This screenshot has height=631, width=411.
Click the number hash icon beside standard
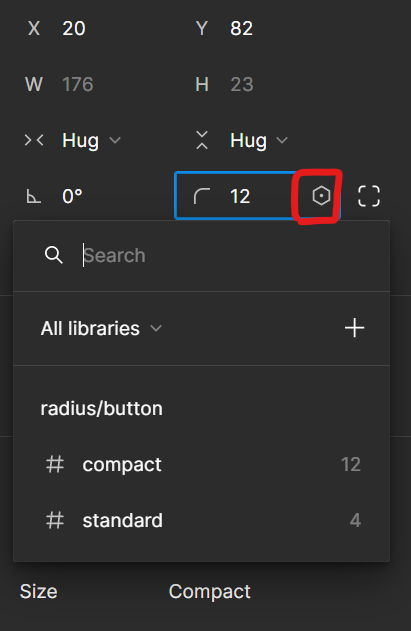[55, 520]
